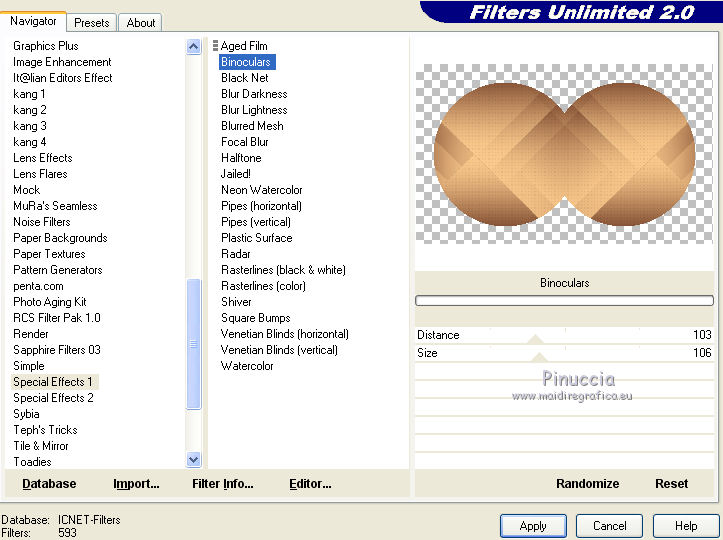The width and height of the screenshot is (723, 540).
Task: Open the Editor... button
Action: (310, 484)
